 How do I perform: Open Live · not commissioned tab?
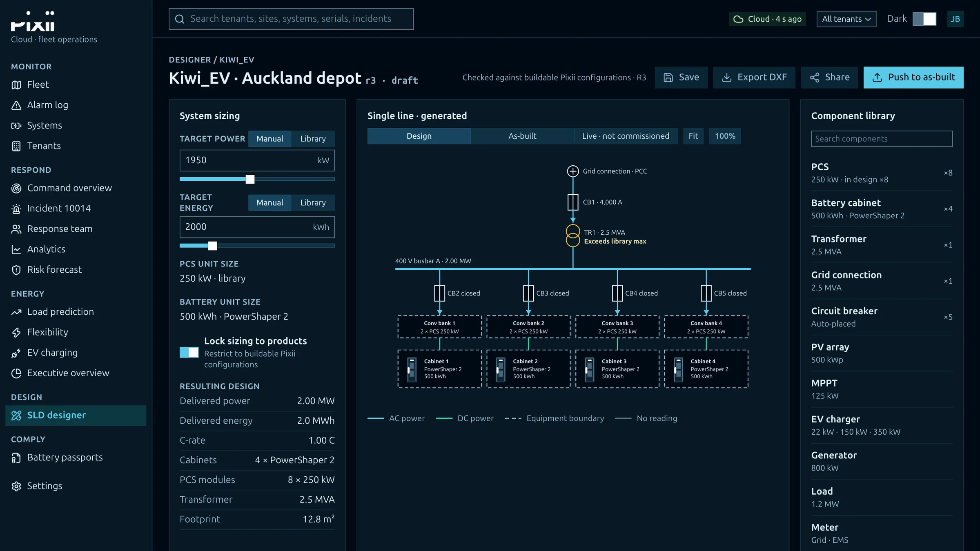626,136
